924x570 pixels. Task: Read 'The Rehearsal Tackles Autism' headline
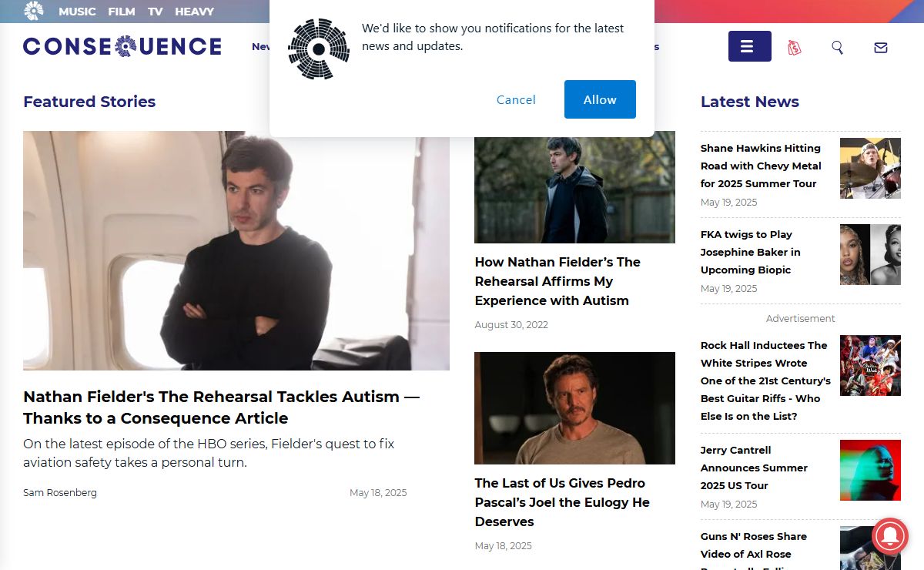coord(222,407)
